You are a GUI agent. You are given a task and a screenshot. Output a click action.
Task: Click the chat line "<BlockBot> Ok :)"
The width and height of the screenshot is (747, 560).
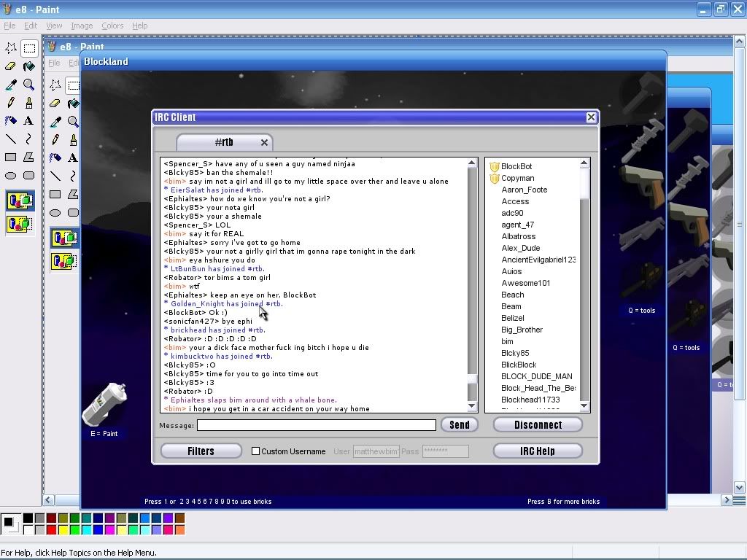pos(196,312)
